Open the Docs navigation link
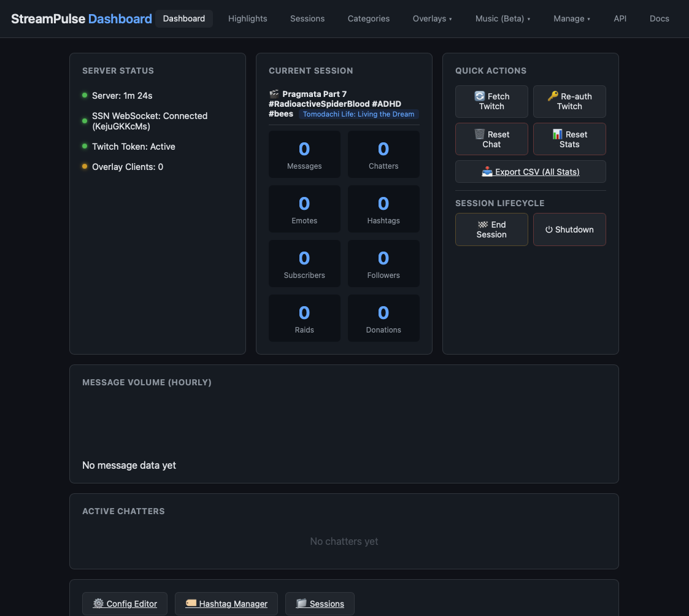The width and height of the screenshot is (689, 616). coord(659,18)
